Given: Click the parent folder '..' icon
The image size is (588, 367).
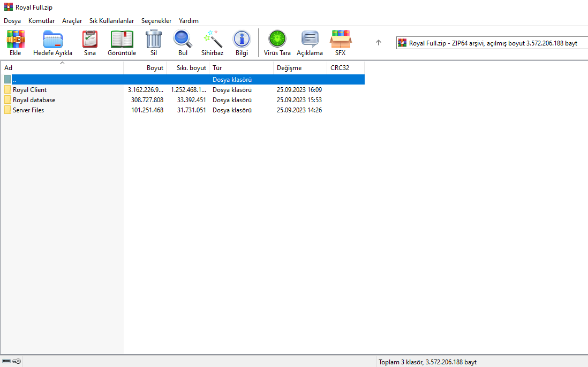Looking at the screenshot, I should pos(7,79).
